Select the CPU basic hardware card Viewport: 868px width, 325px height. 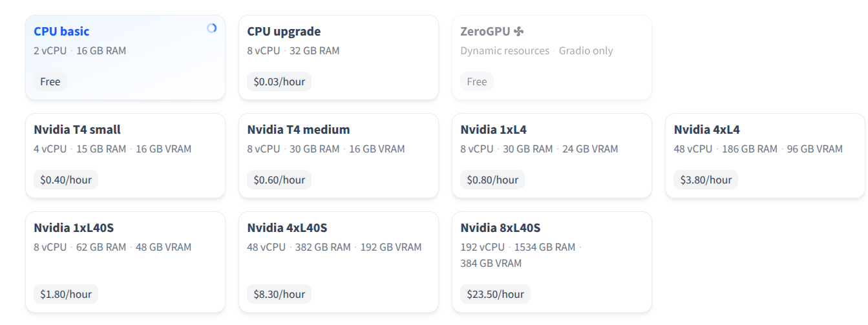(x=125, y=58)
